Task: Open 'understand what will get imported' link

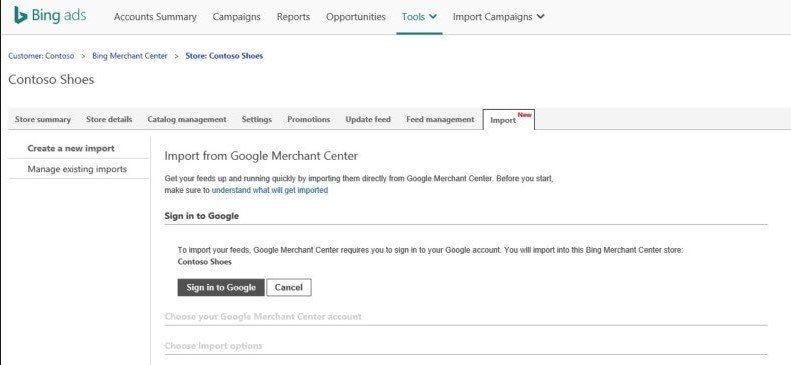Action: (270, 191)
